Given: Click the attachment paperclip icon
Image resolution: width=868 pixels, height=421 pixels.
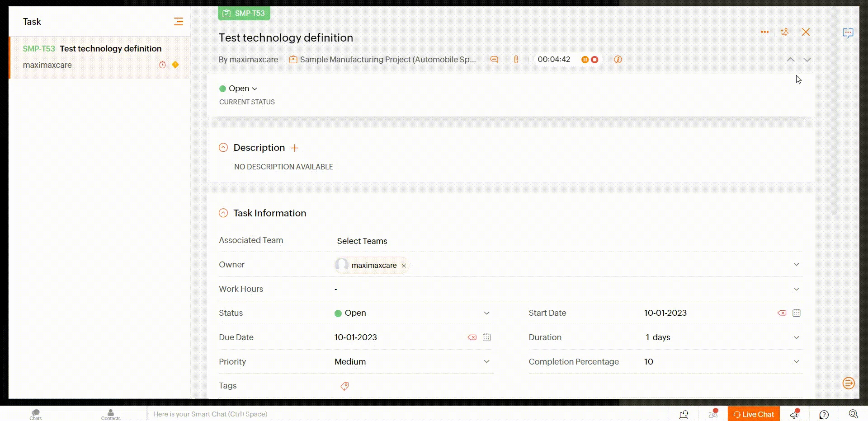Looking at the screenshot, I should tap(516, 60).
